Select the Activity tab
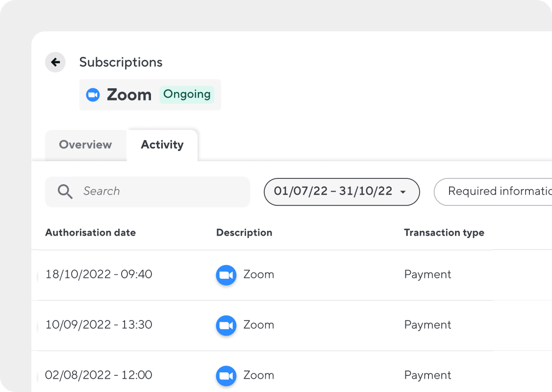 (162, 145)
